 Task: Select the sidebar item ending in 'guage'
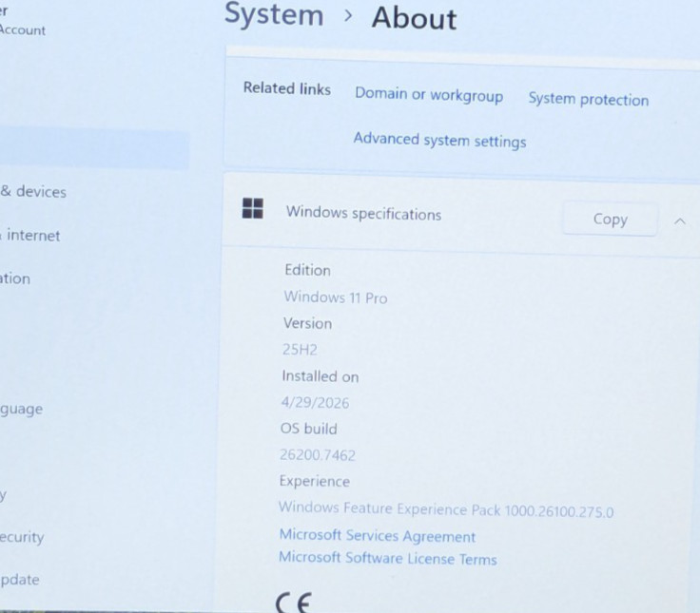click(x=22, y=409)
